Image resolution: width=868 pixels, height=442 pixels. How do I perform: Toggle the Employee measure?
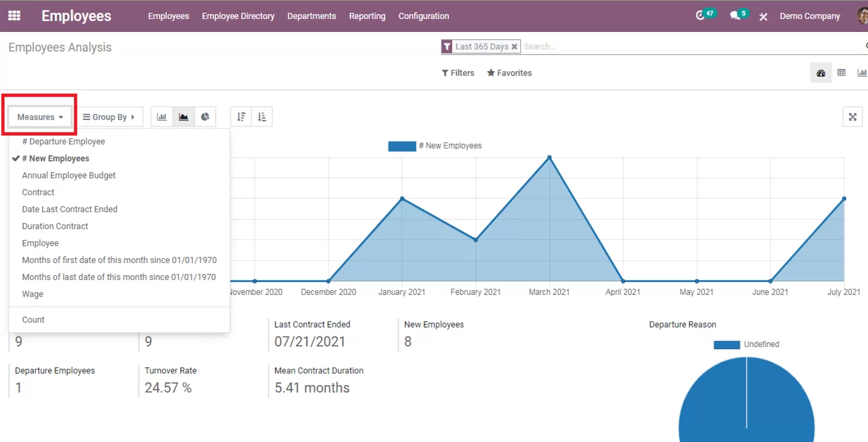coord(119,243)
